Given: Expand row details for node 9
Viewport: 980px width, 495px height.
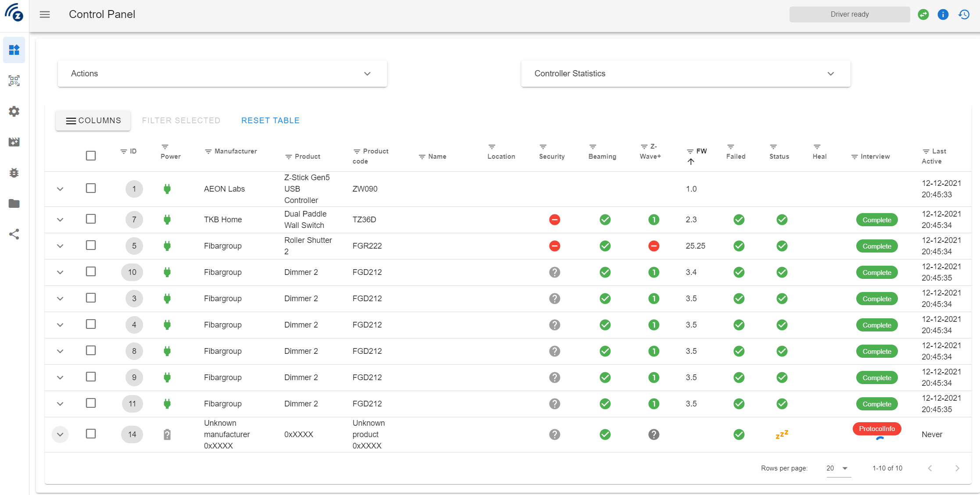Looking at the screenshot, I should 60,377.
